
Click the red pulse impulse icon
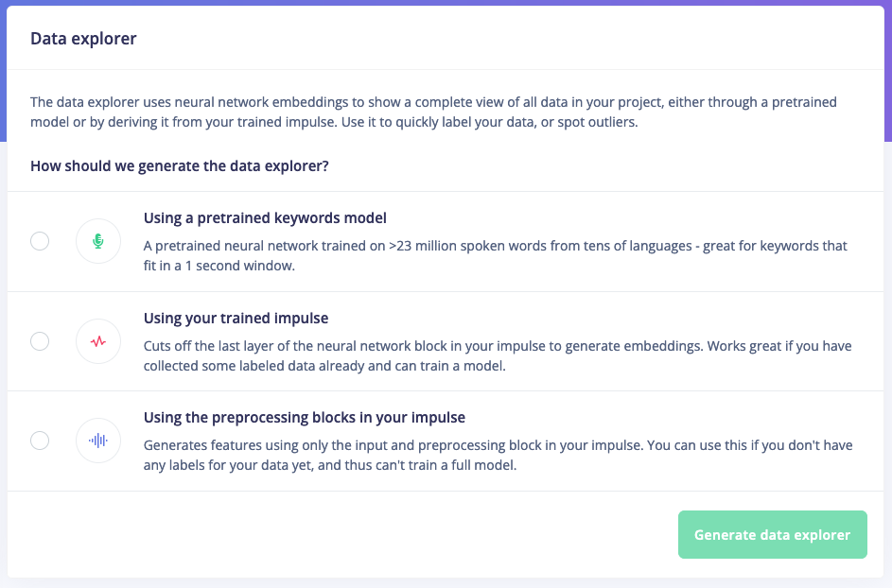tap(97, 341)
